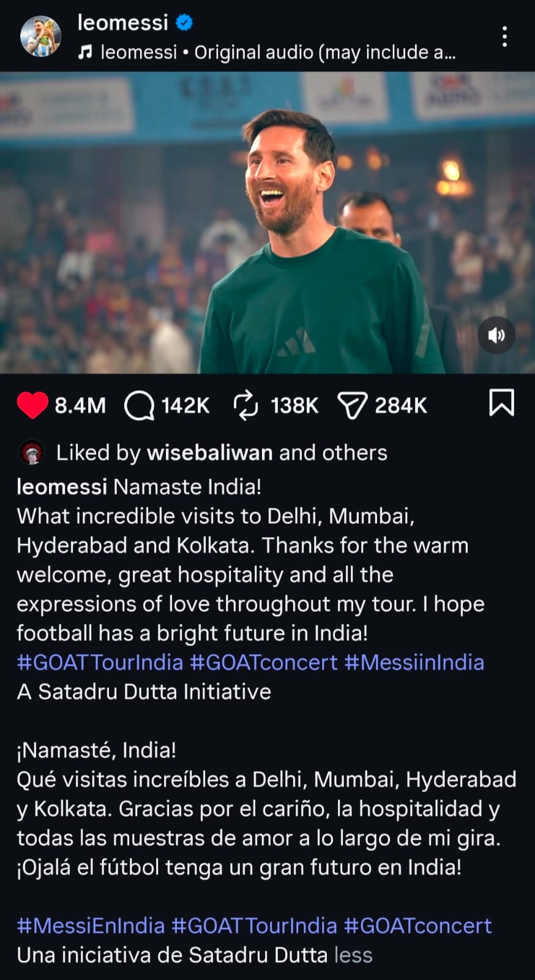Open comments via speech bubble icon
The height and width of the screenshot is (980, 535).
(140, 405)
